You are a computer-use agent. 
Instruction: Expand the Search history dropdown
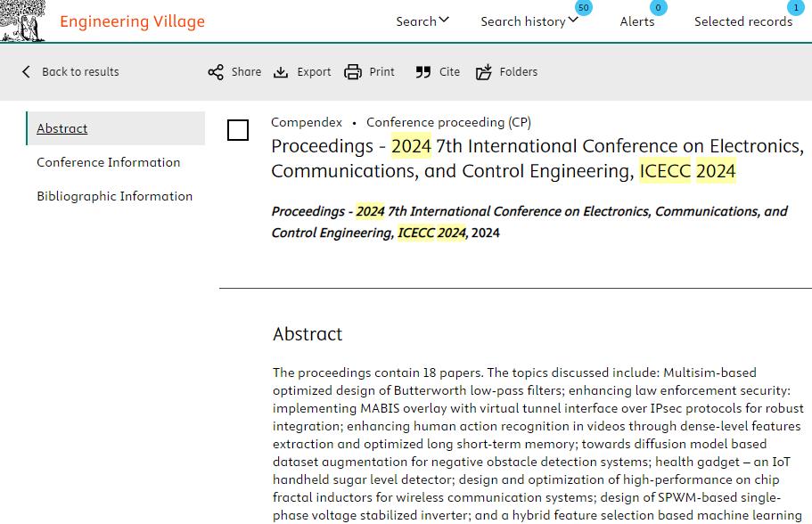pyautogui.click(x=529, y=21)
